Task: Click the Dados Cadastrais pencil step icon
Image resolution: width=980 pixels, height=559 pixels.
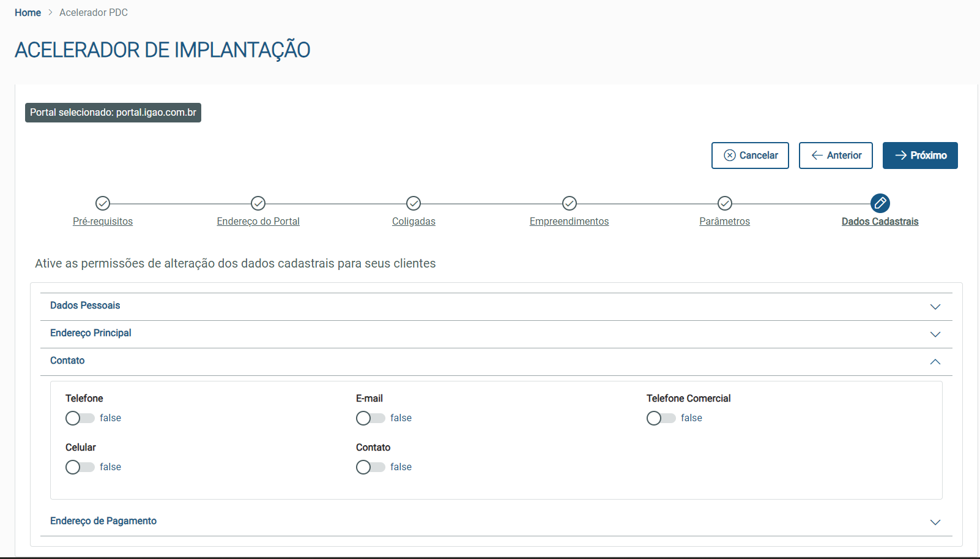Action: pos(880,203)
